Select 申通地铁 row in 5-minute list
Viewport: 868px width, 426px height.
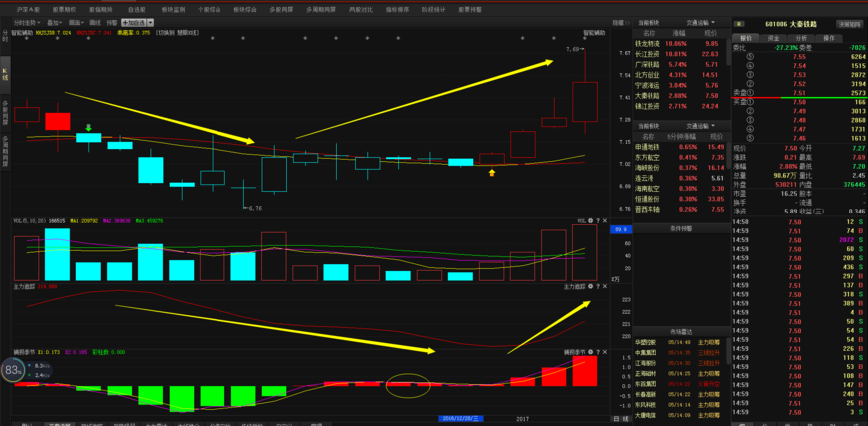[680, 146]
